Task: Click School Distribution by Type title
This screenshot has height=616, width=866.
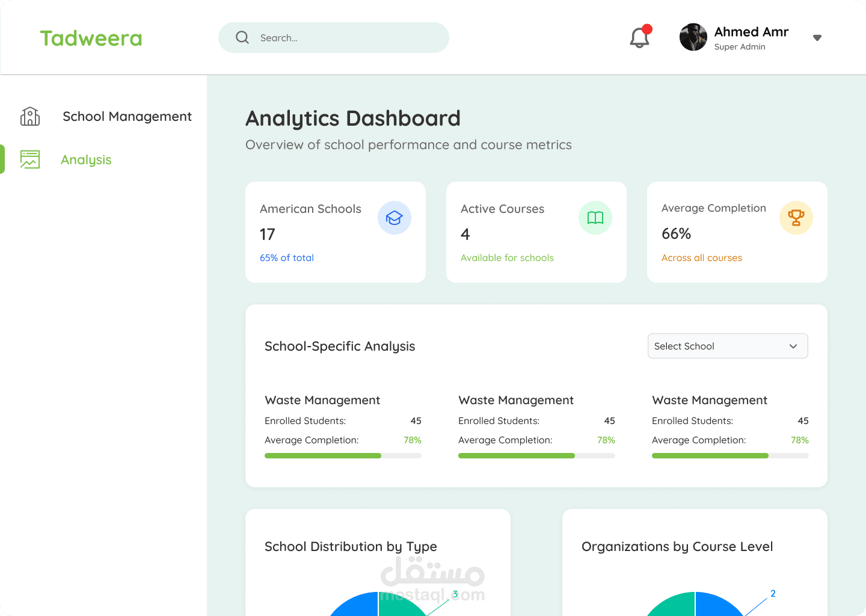Action: pyautogui.click(x=351, y=547)
